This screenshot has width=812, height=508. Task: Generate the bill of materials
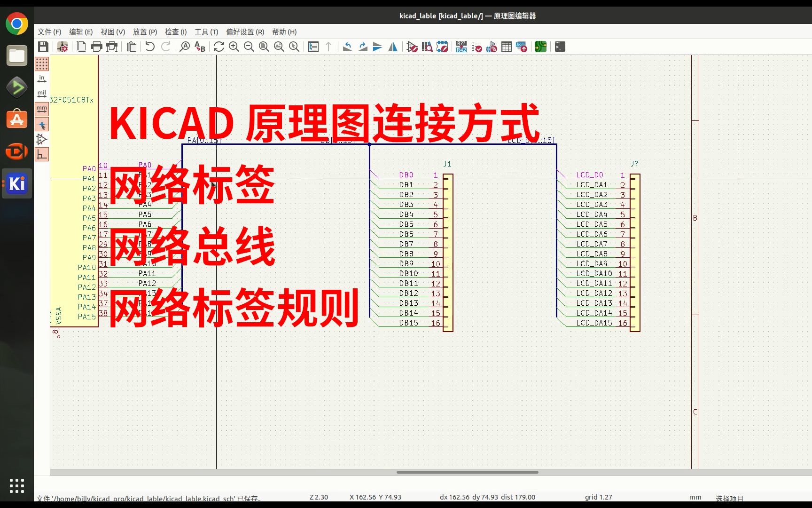(521, 47)
